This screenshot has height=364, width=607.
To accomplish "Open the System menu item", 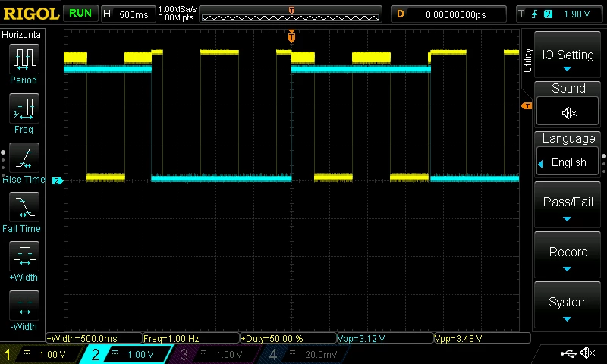I will 568,305.
